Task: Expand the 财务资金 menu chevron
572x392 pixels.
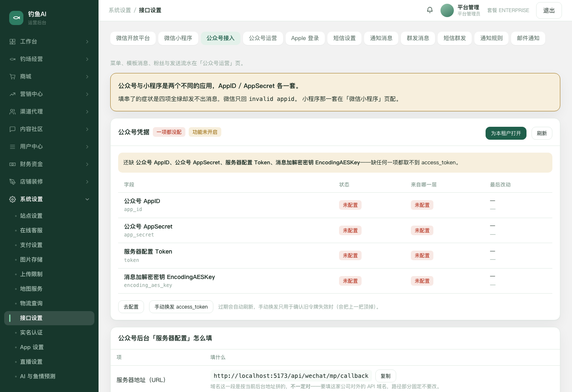Action: 87,164
